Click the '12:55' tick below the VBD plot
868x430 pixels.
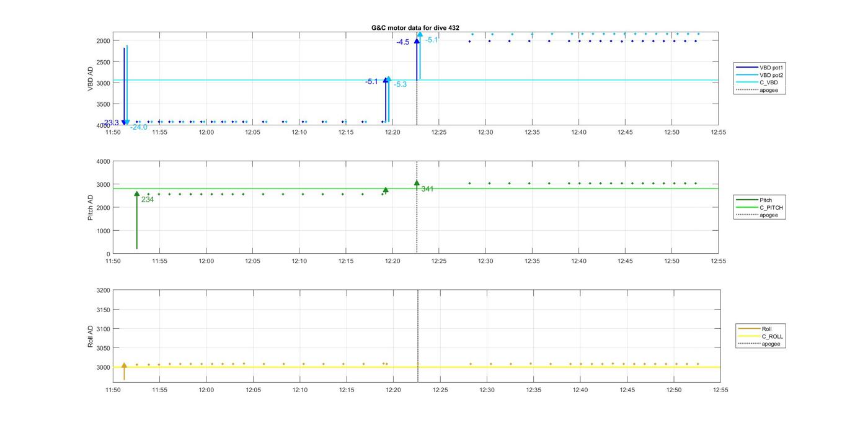[x=719, y=132]
